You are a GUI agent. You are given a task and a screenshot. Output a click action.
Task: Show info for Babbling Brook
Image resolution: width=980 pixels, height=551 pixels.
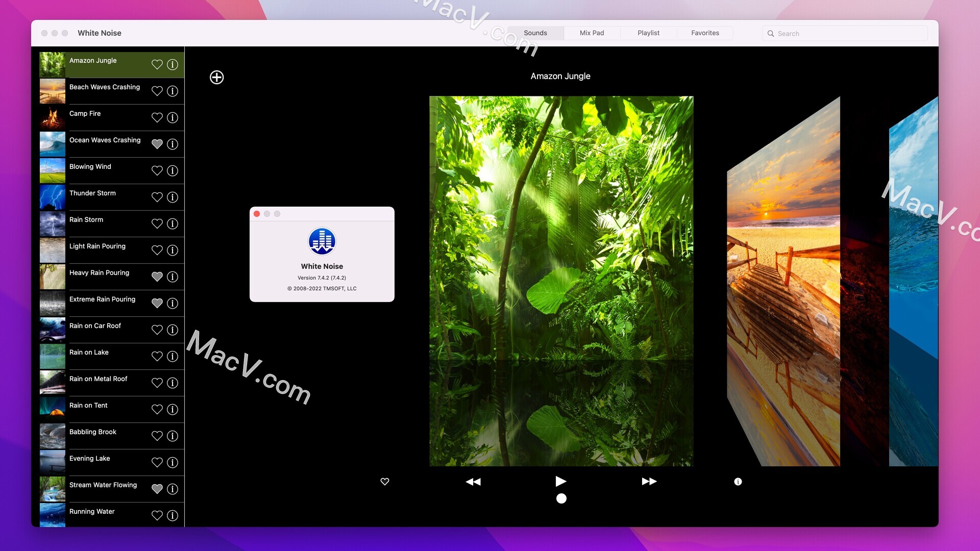173,436
